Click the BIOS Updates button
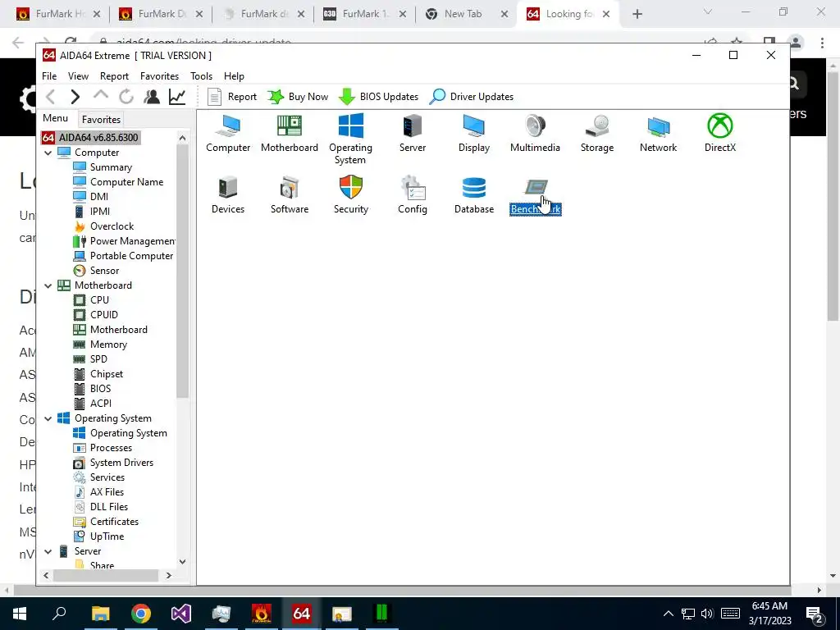 pos(379,97)
